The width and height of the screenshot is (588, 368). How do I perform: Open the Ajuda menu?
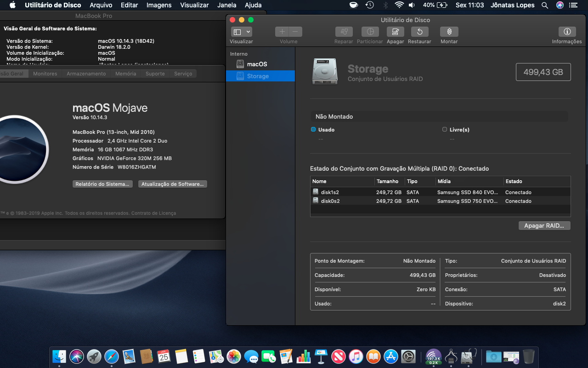(253, 5)
